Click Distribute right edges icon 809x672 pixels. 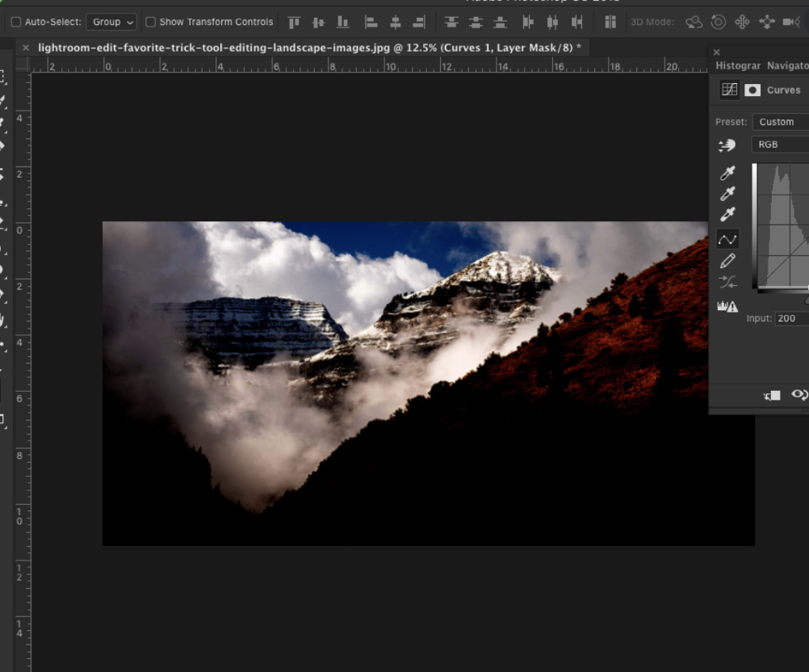pos(576,22)
